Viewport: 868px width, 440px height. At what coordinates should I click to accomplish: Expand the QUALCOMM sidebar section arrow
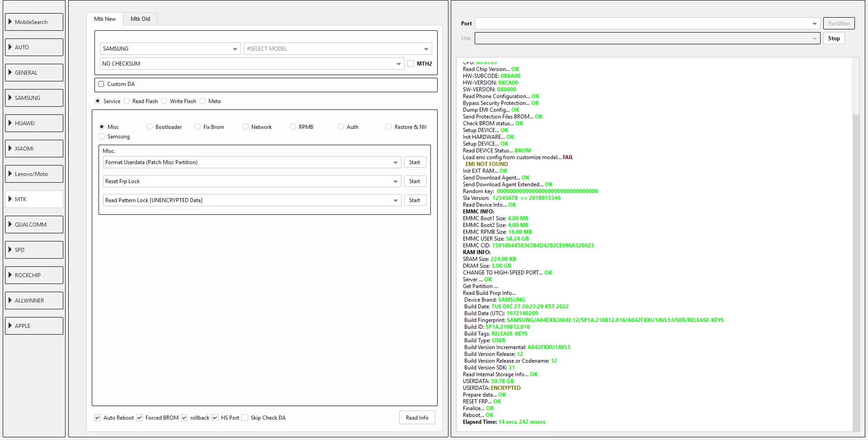click(10, 224)
